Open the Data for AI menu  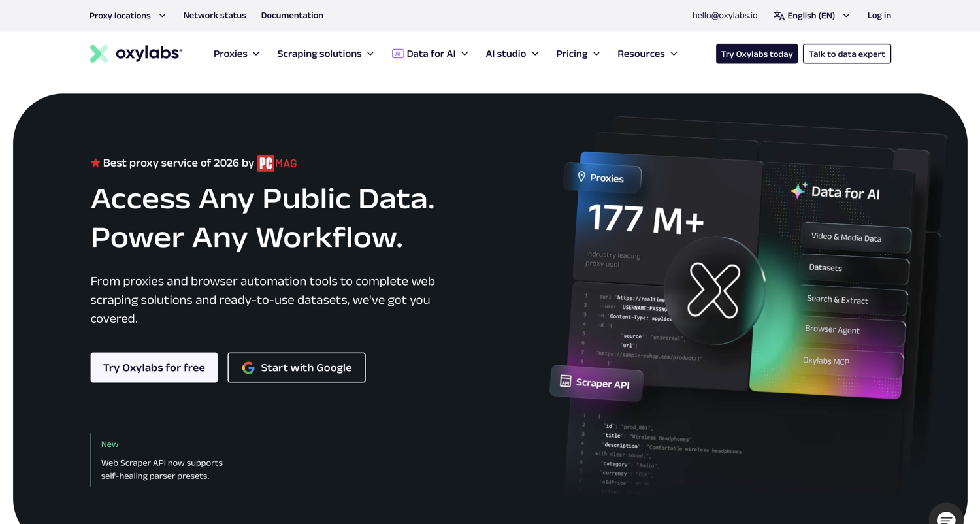click(x=430, y=54)
